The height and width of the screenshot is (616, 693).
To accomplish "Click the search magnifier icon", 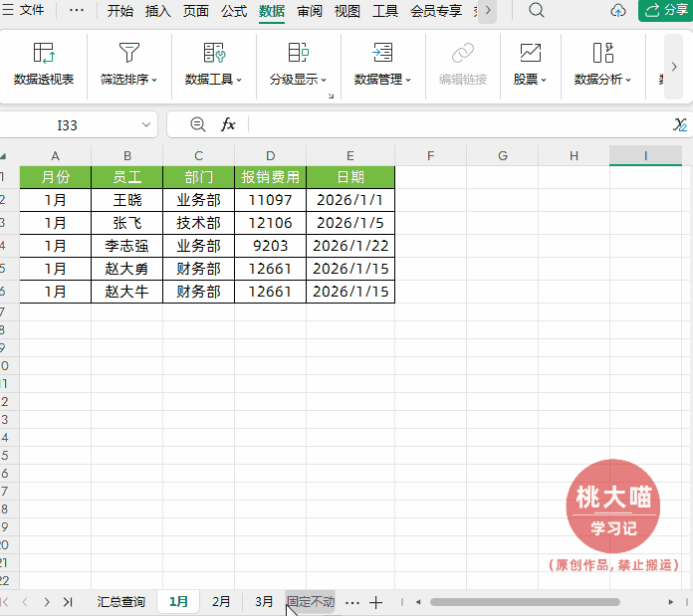I will coord(536,10).
